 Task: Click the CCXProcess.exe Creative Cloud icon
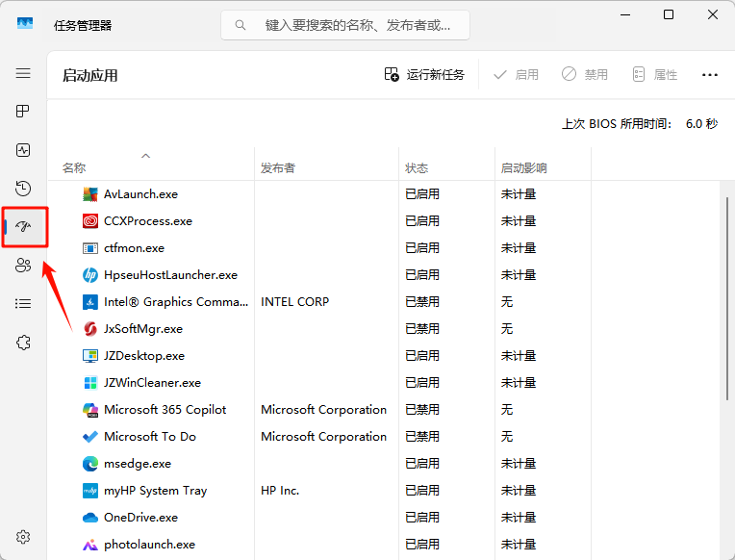pyautogui.click(x=90, y=221)
